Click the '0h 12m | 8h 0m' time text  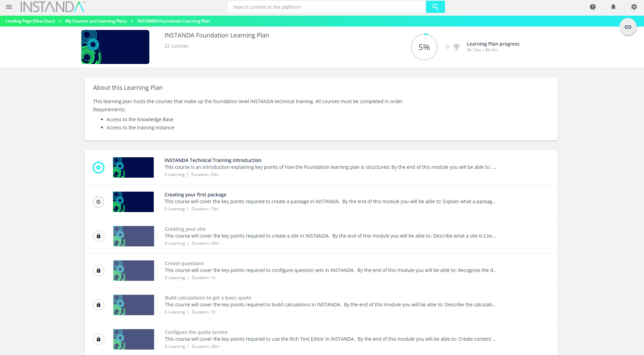(482, 50)
